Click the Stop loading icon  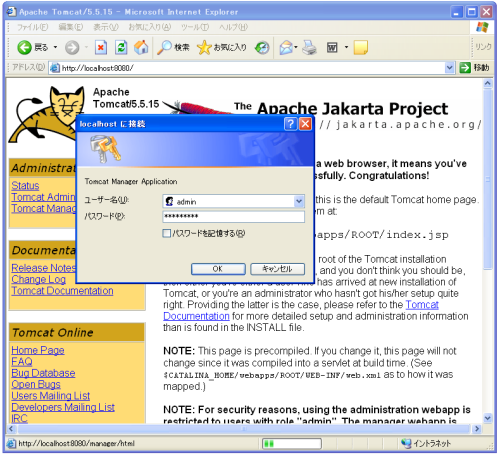click(101, 48)
